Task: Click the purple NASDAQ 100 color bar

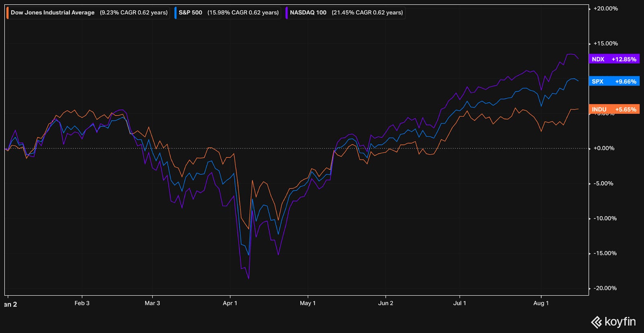Action: [x=287, y=12]
